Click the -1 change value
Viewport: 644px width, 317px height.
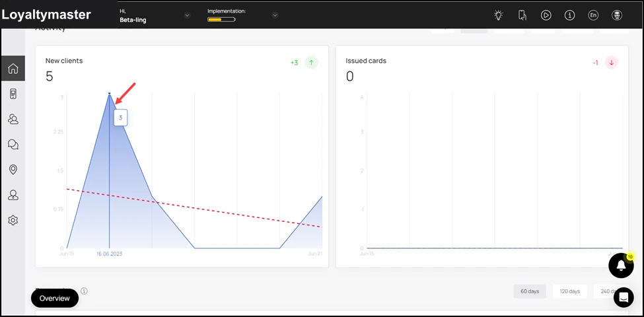tap(595, 63)
